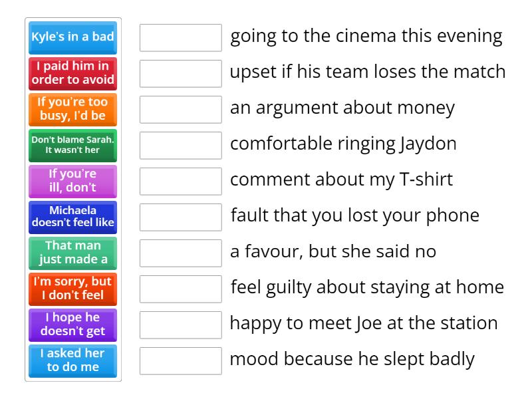The image size is (532, 399).
Task: Click the "If you're ill, don't" tile
Action: [73, 181]
